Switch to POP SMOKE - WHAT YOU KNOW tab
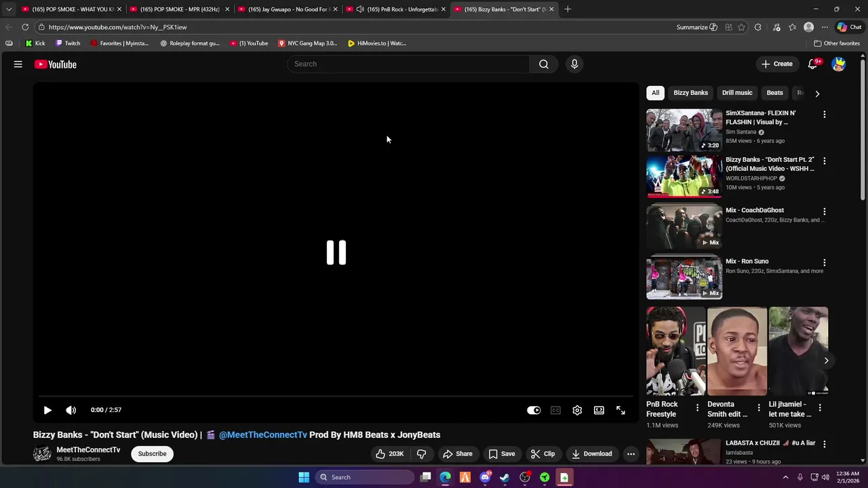 [x=71, y=9]
